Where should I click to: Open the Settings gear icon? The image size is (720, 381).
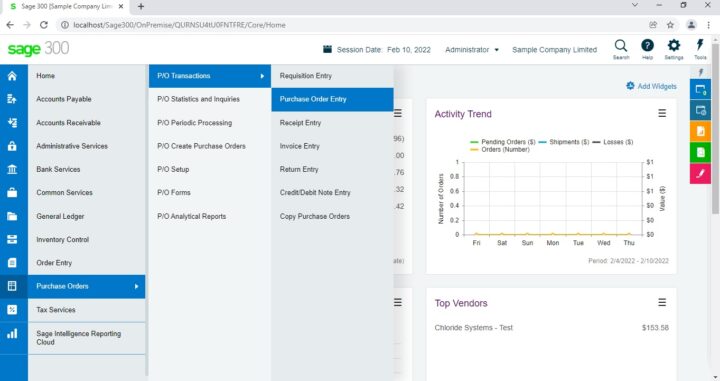point(674,49)
